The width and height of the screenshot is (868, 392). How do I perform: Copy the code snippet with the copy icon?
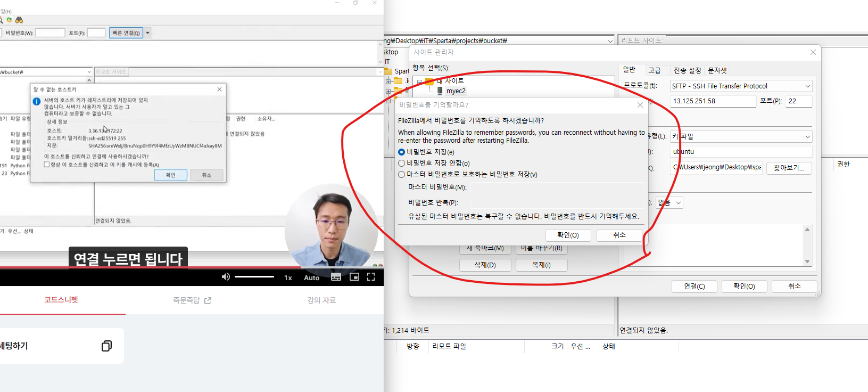tap(106, 346)
